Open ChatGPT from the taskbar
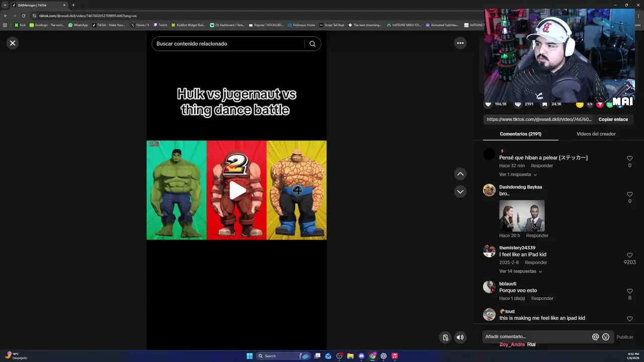 383,356
